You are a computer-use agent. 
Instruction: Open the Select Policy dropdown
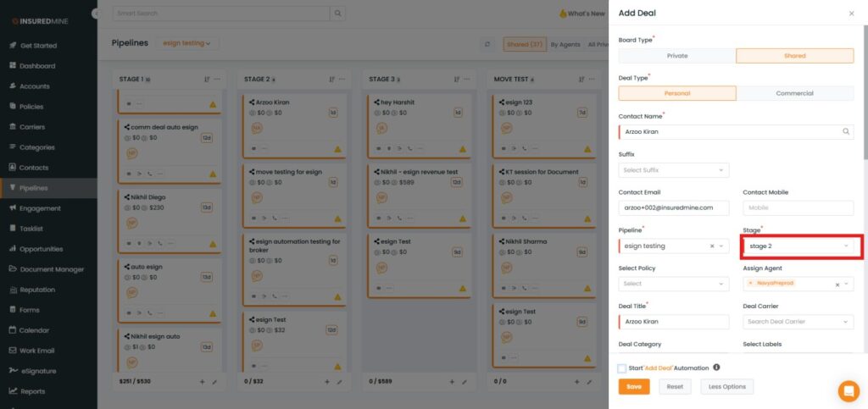674,284
